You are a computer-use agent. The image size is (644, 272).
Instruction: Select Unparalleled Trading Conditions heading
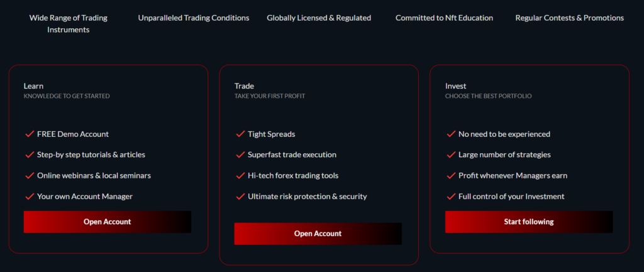pyautogui.click(x=194, y=18)
